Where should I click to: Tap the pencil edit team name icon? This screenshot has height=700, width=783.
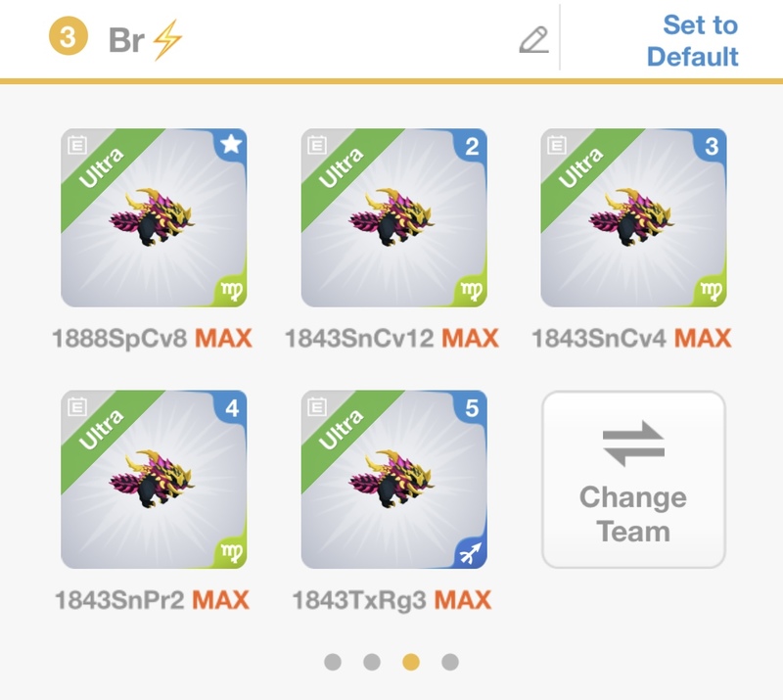pyautogui.click(x=533, y=40)
